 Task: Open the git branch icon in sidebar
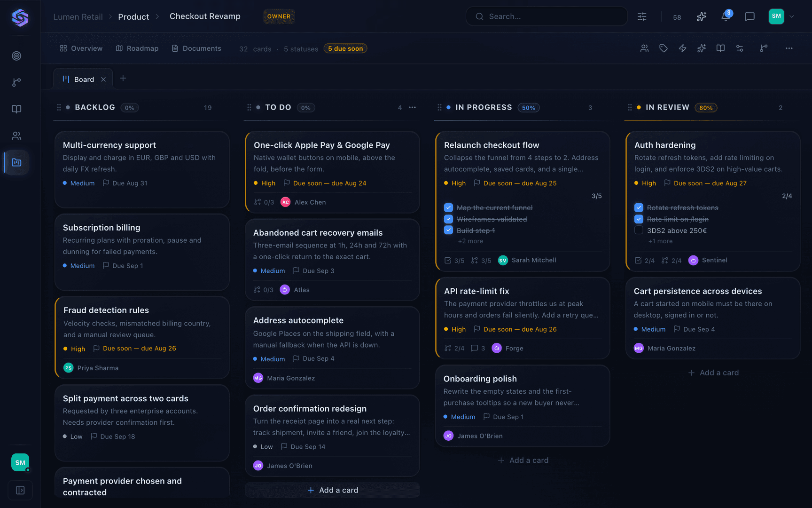(16, 82)
